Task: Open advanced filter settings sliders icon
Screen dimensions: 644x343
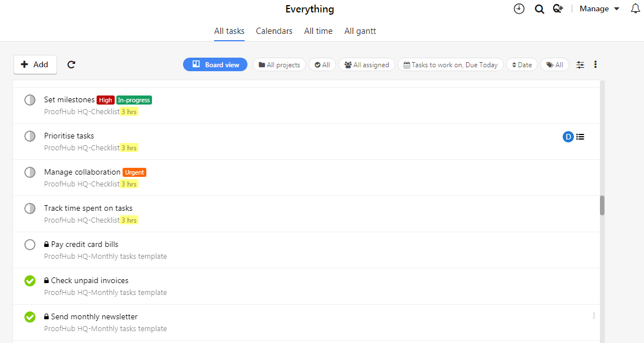Action: tap(580, 64)
